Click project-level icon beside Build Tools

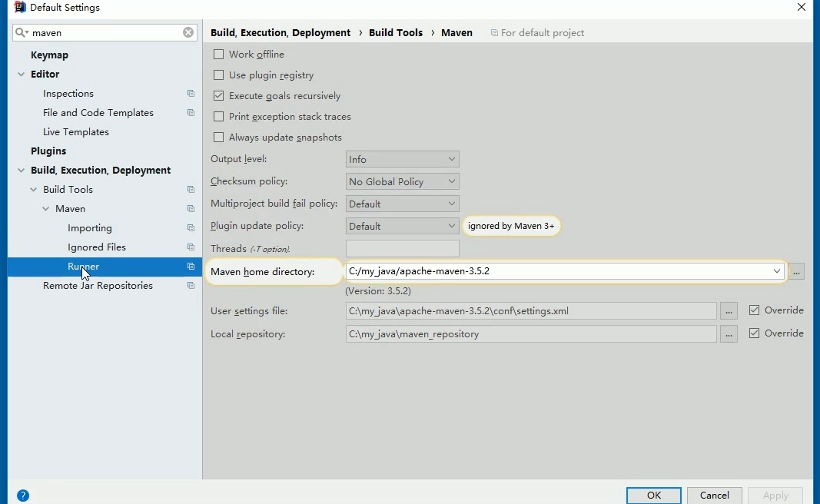coord(191,190)
